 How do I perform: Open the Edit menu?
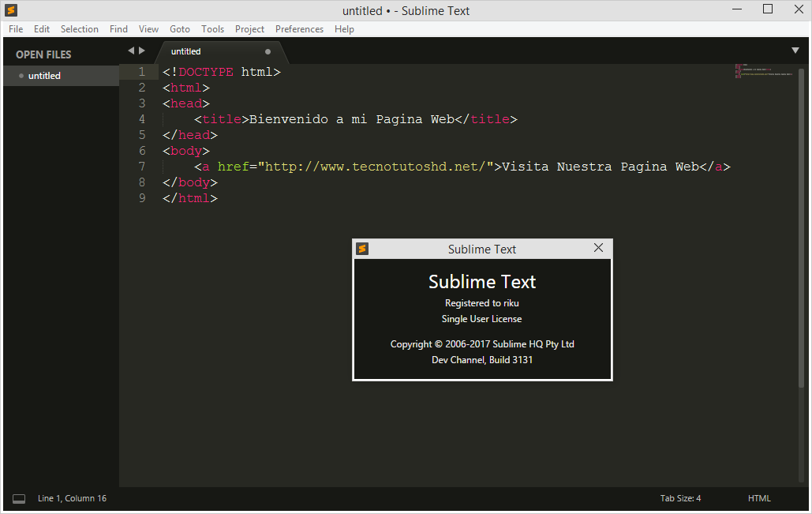[41, 29]
